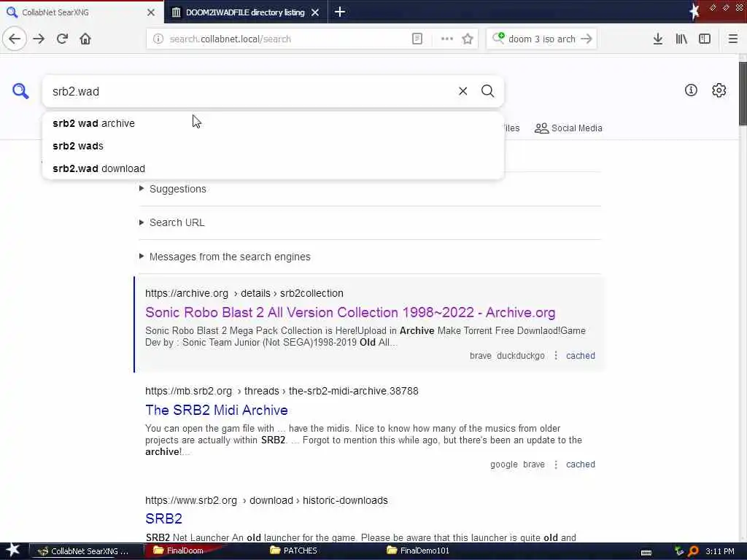Click the network tray icon
The width and height of the screenshot is (747, 560).
(x=679, y=551)
